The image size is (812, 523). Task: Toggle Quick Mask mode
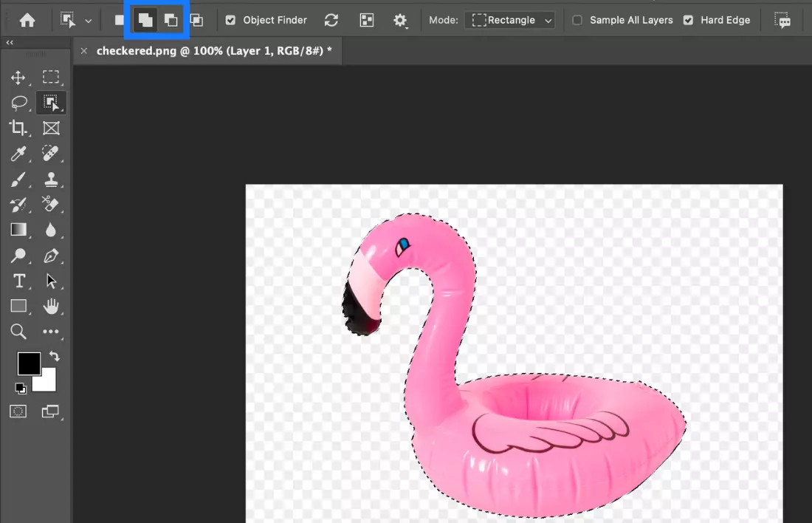[x=18, y=411]
